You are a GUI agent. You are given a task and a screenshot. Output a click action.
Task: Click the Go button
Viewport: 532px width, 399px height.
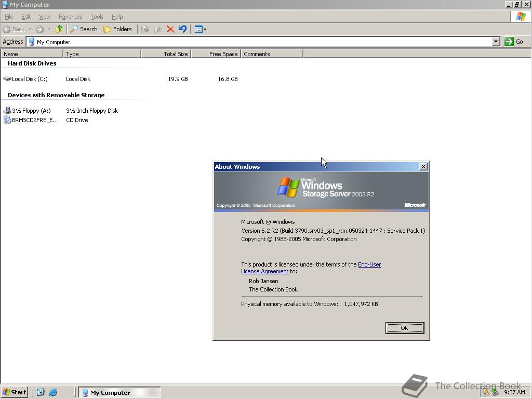tap(514, 42)
